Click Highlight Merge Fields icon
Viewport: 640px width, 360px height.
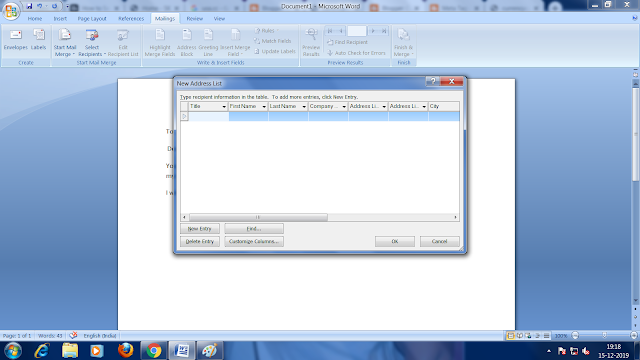[160, 43]
